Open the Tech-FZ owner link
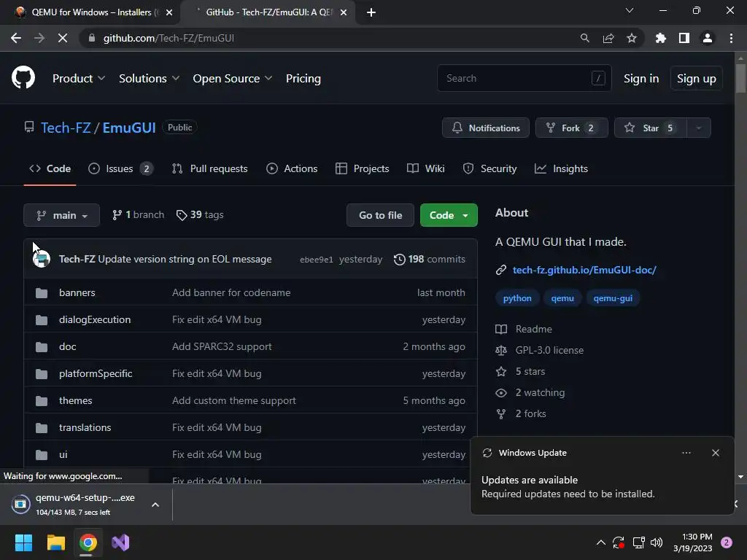 pos(65,128)
